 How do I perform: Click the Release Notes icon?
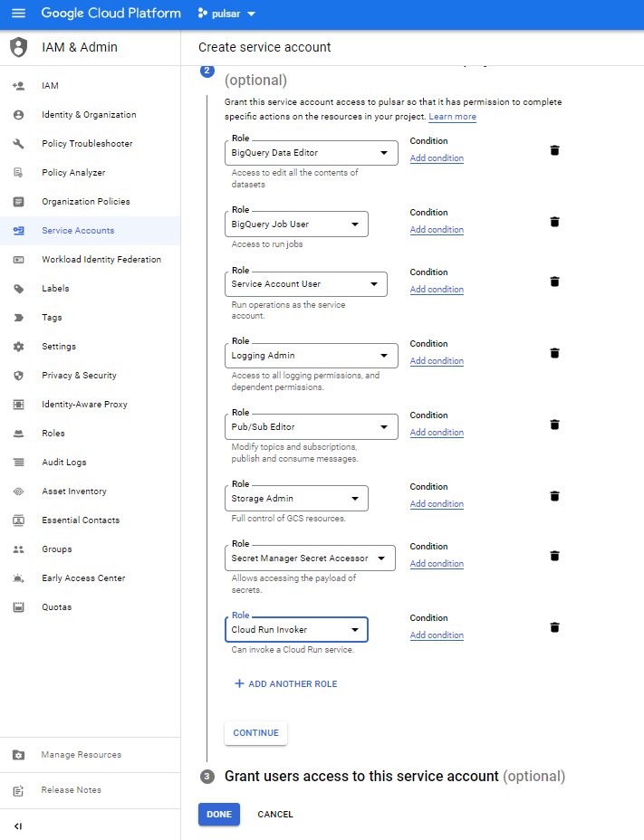point(19,790)
